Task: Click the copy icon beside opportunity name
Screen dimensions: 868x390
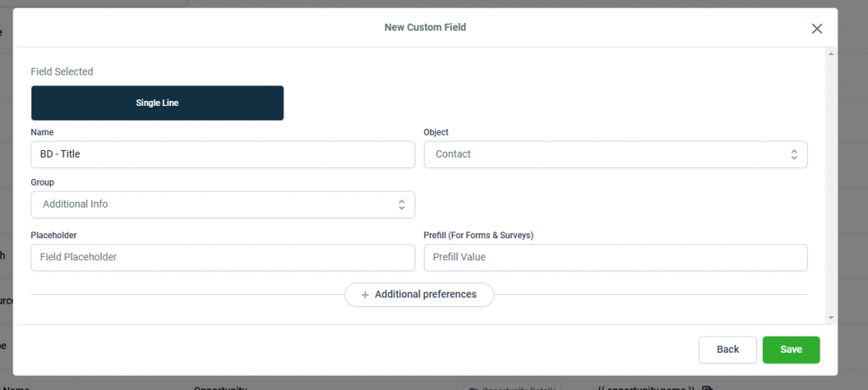Action: (x=707, y=388)
